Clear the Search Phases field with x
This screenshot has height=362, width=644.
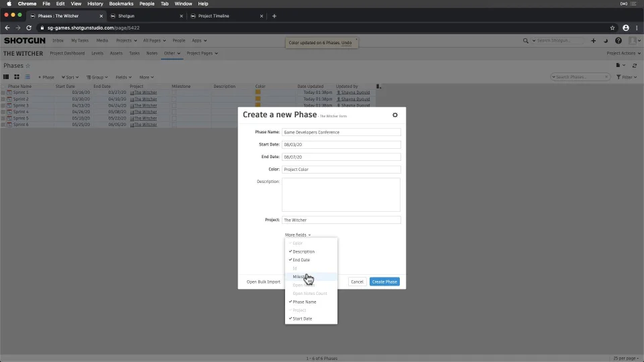tap(606, 77)
